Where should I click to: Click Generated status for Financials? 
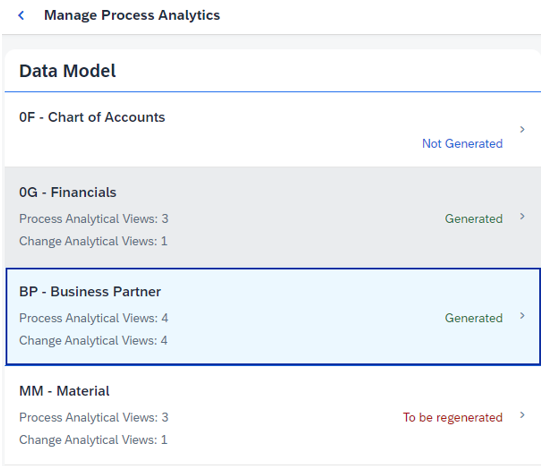pos(474,219)
